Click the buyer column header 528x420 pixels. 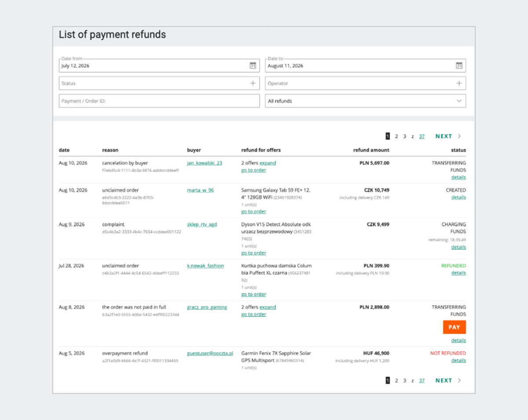[x=194, y=150]
